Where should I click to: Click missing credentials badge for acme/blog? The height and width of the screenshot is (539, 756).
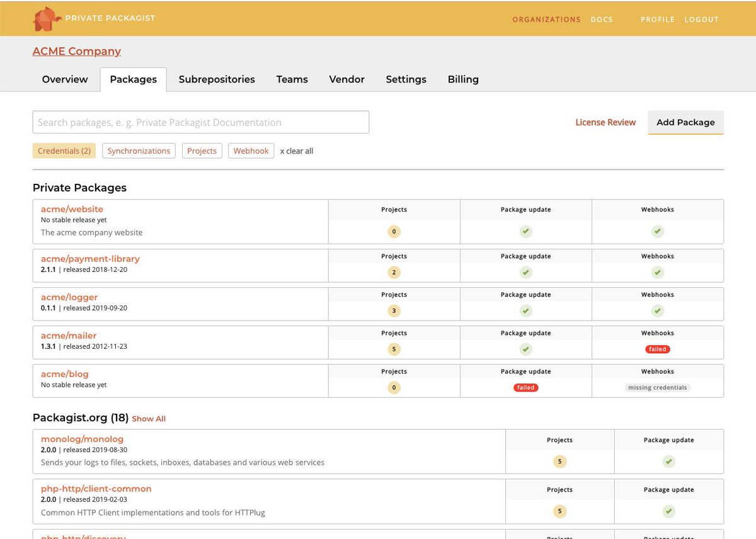point(658,388)
